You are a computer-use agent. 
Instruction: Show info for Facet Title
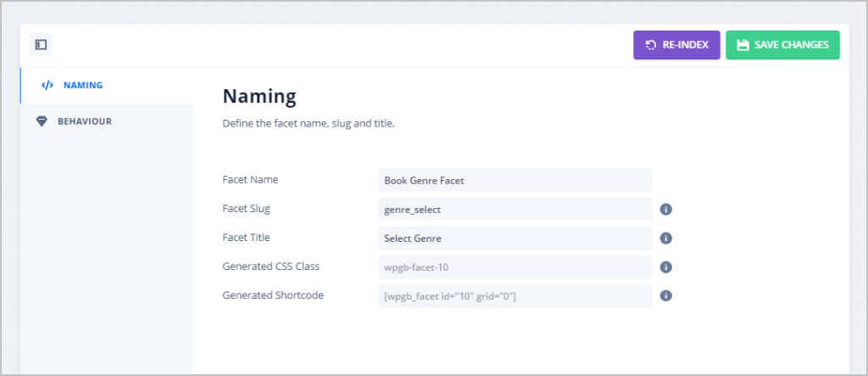(666, 238)
